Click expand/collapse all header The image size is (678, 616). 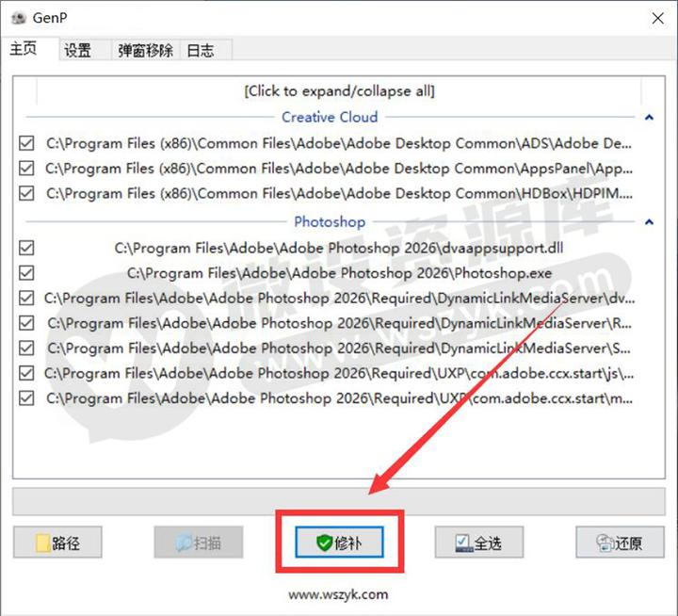(339, 91)
